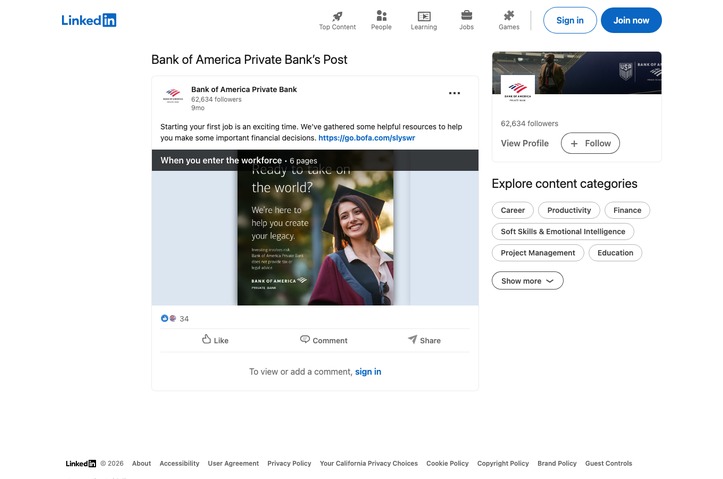Click the "62,634 followers" text in sidebar

pos(529,124)
